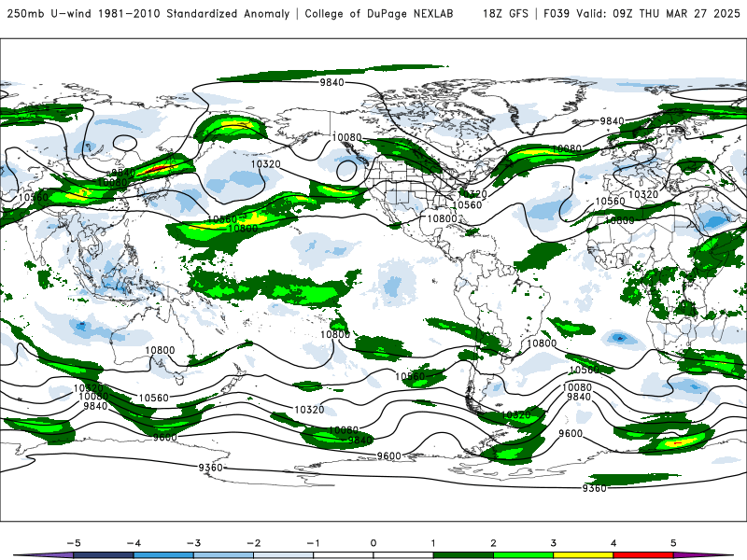The image size is (747, 560).
Task: Click the dark green 1 to 2 colorbar segment
Action: tap(463, 555)
